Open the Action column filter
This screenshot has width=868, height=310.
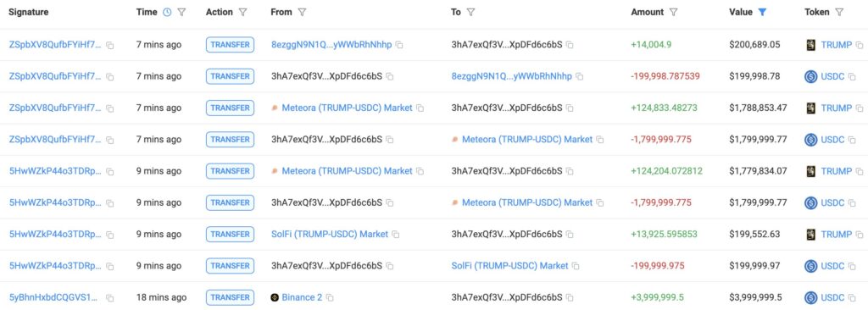(242, 12)
